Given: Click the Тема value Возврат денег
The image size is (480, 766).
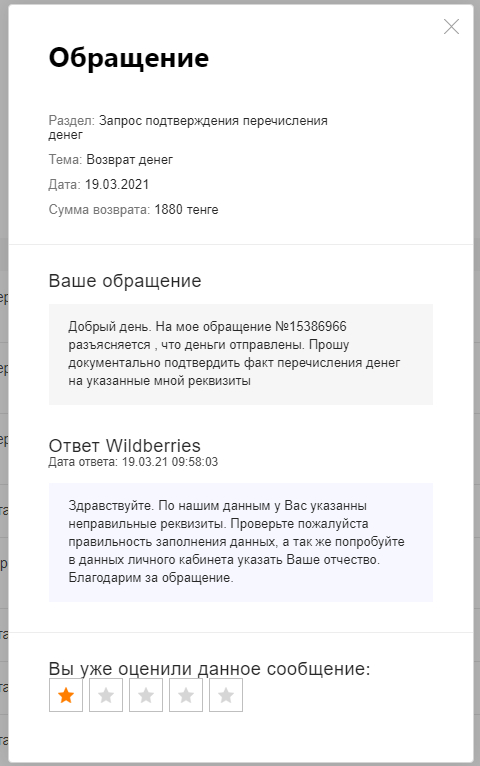Looking at the screenshot, I should [129, 160].
